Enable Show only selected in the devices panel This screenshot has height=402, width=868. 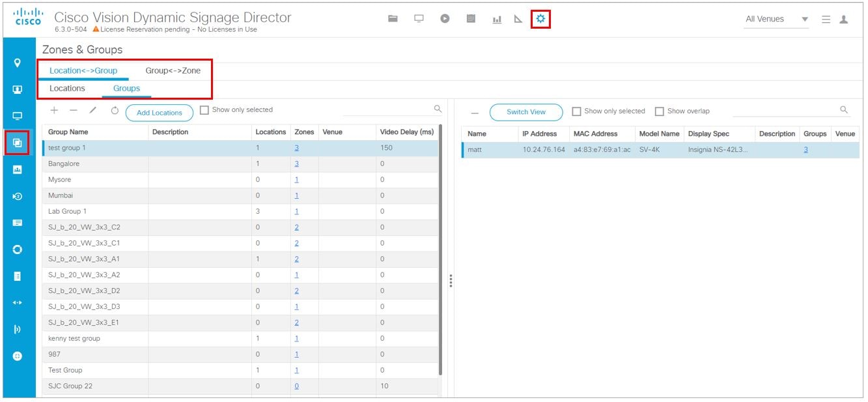(x=577, y=111)
